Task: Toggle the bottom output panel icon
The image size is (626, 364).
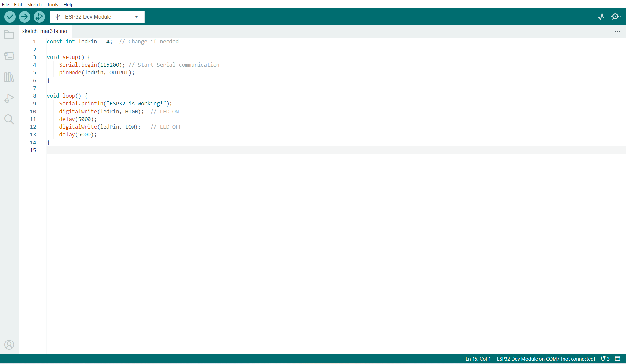Action: click(618, 359)
